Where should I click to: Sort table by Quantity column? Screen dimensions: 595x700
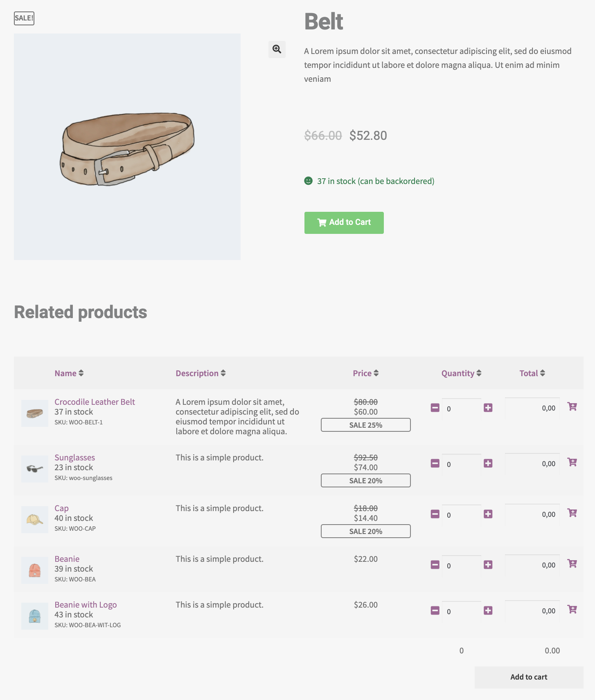click(461, 373)
